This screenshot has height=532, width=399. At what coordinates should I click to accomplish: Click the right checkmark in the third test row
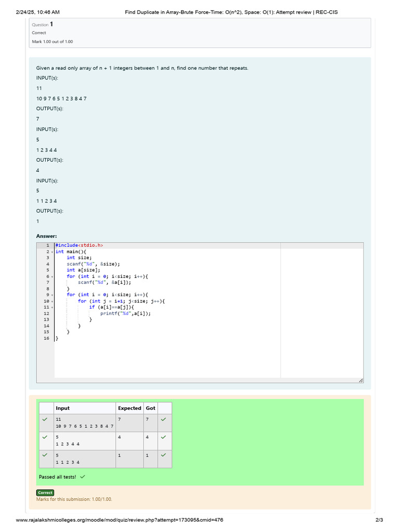pos(164,455)
